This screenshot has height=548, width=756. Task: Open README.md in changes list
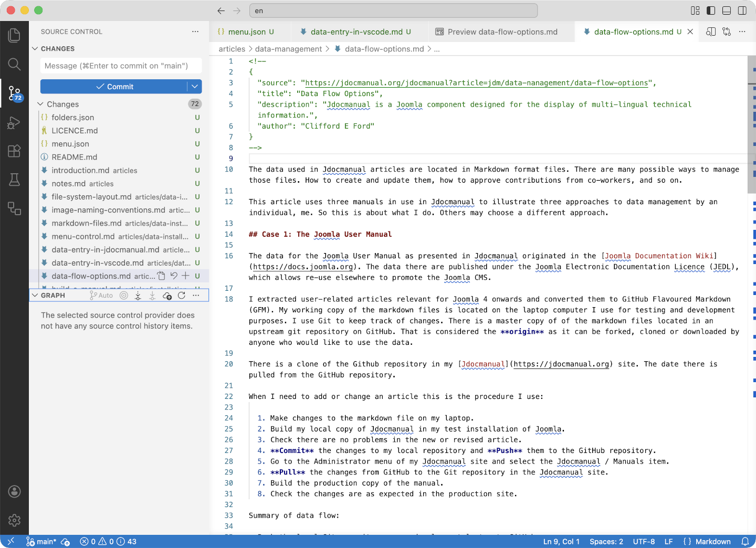(119, 157)
